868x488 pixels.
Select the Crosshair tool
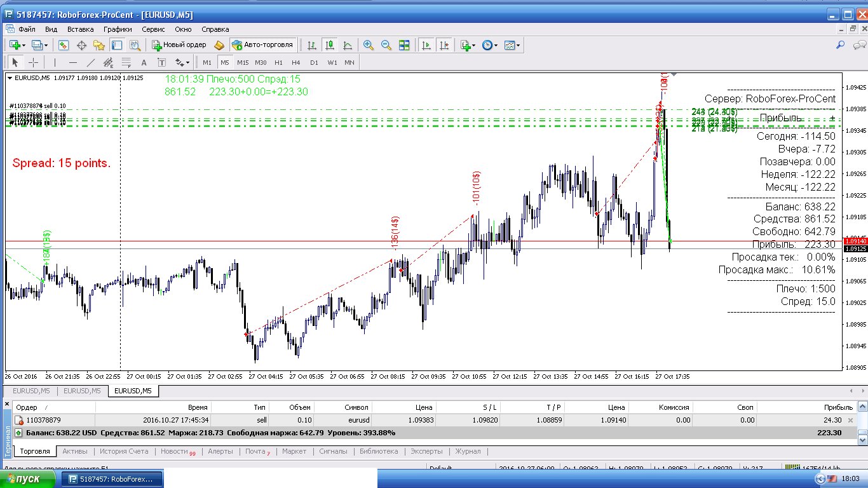(33, 62)
